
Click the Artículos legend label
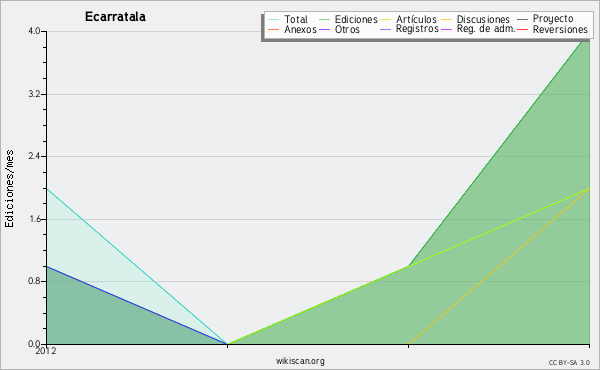tap(416, 19)
